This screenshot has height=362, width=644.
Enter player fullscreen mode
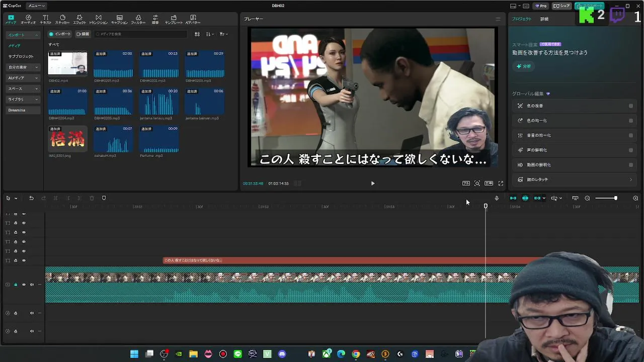coord(501,184)
